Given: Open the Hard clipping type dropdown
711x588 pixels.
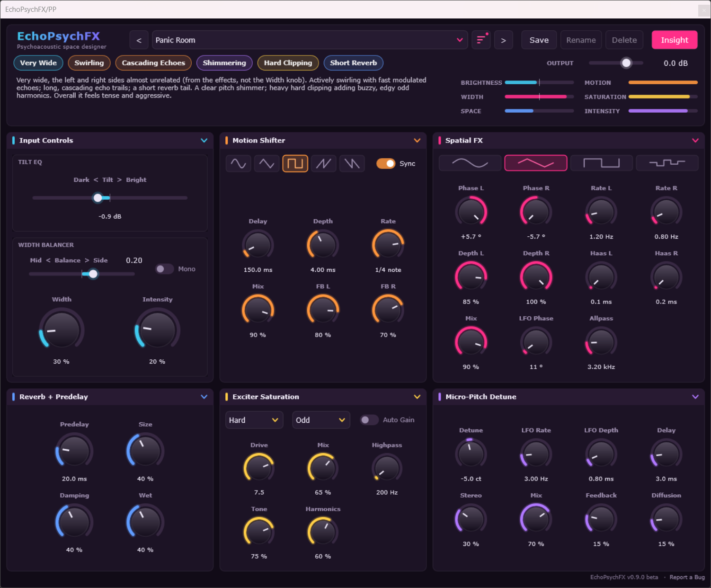Looking at the screenshot, I should point(254,420).
